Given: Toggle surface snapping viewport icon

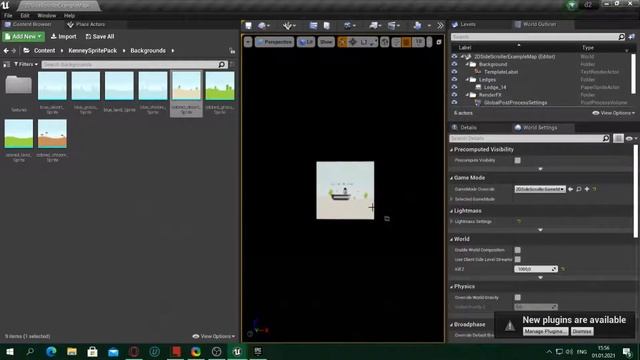Looking at the screenshot, I should [x=396, y=42].
